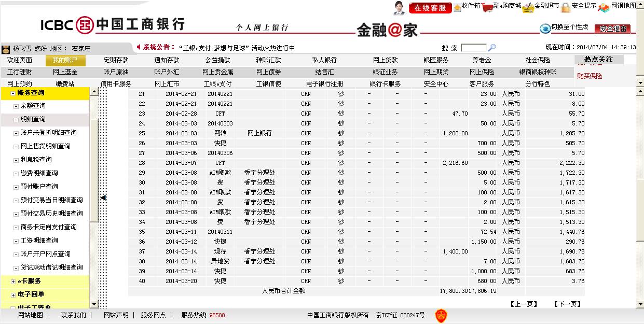The image size is (644, 324).
Task: Open the 我的账户 tab
Action: (x=65, y=60)
